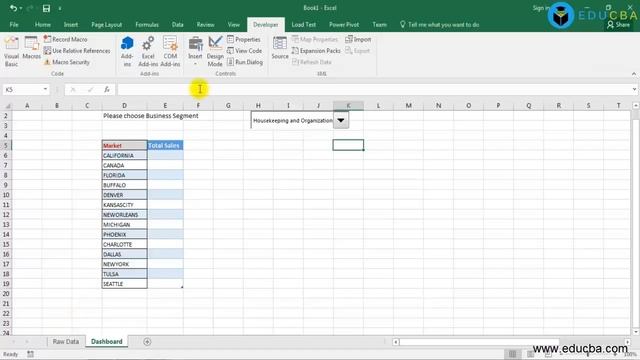Save the workbook from quick access toolbar

click(47, 8)
